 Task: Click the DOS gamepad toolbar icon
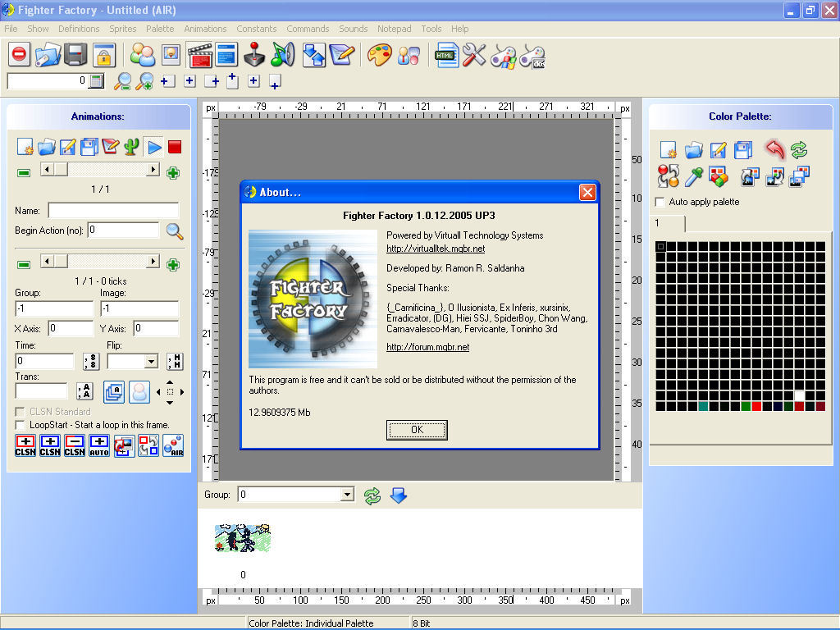pyautogui.click(x=532, y=55)
